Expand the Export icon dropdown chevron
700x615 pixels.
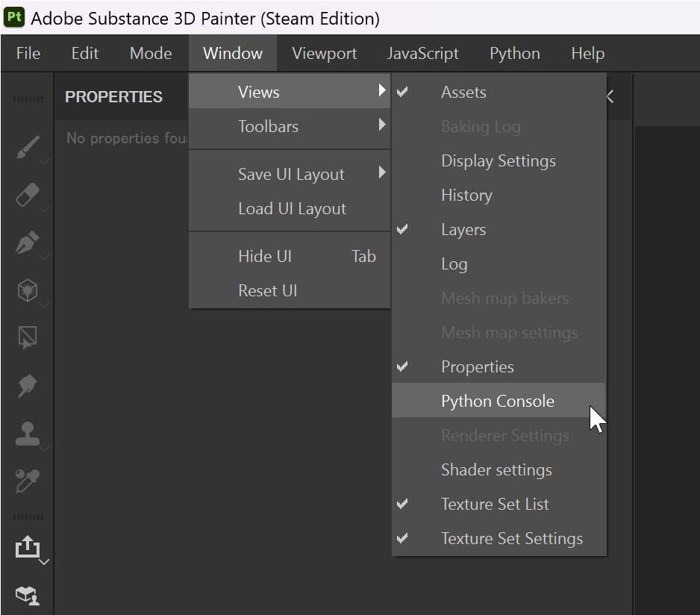[x=44, y=561]
